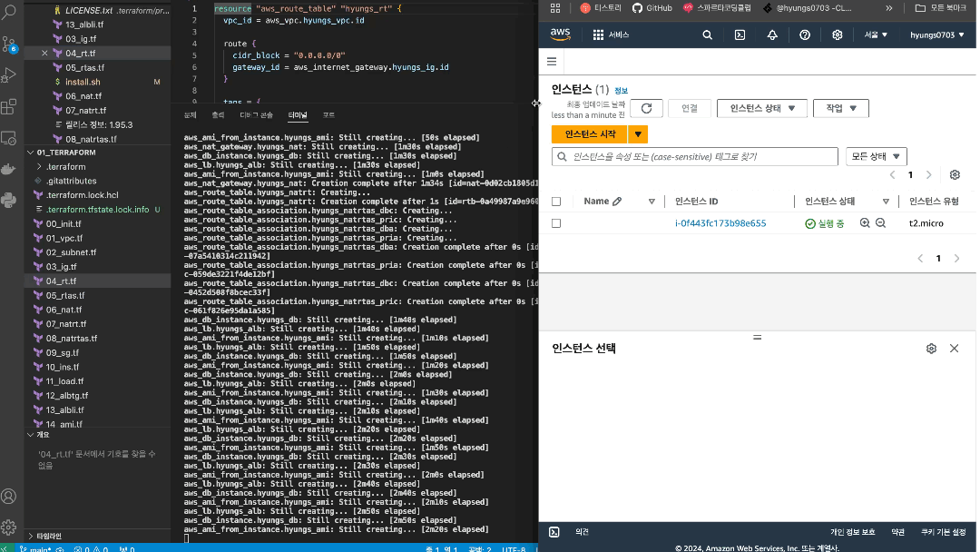Click the AWS logo home icon
980x552 pixels.
(560, 34)
